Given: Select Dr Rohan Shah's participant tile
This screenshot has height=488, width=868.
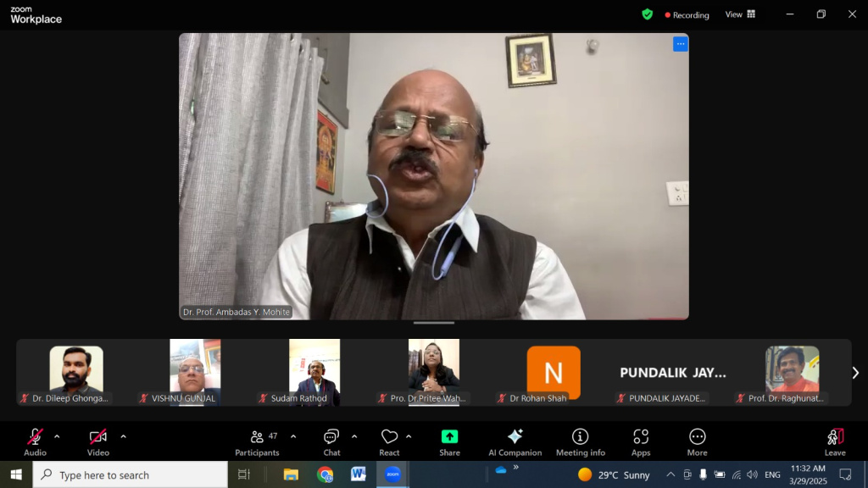Looking at the screenshot, I should click(554, 373).
